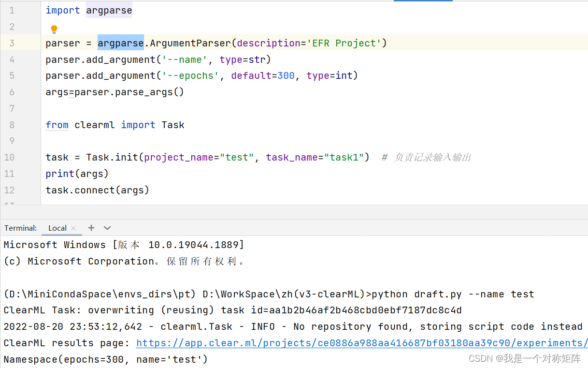Click 'args=parser.parse_args()' on line 6

115,92
